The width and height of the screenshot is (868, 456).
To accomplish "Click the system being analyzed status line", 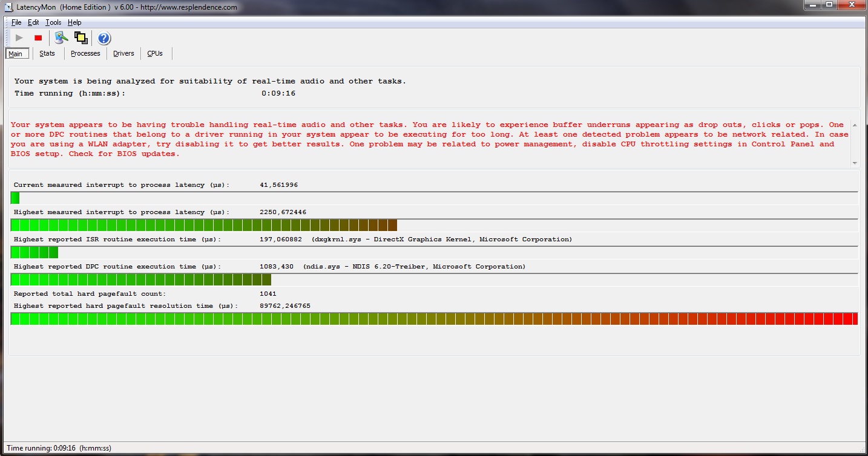I will pyautogui.click(x=211, y=81).
